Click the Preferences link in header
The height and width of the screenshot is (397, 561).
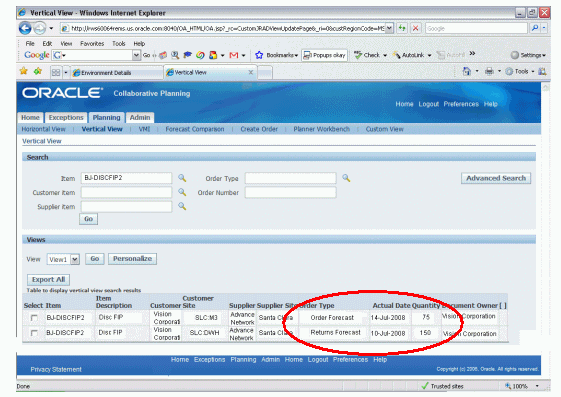point(461,104)
